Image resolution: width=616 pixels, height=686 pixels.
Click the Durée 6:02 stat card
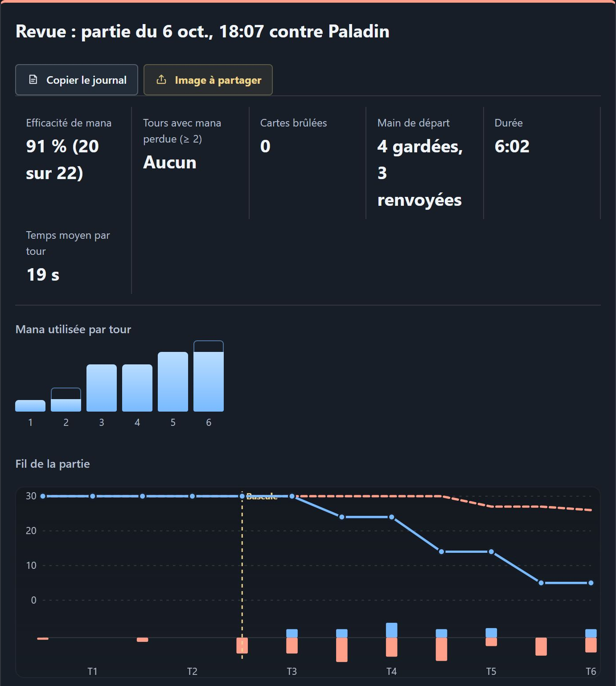[542, 163]
